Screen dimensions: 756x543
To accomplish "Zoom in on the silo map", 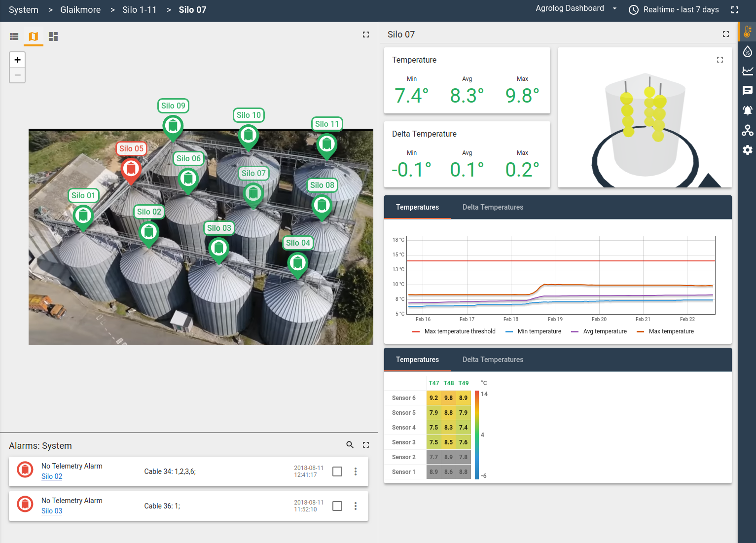I will point(17,59).
